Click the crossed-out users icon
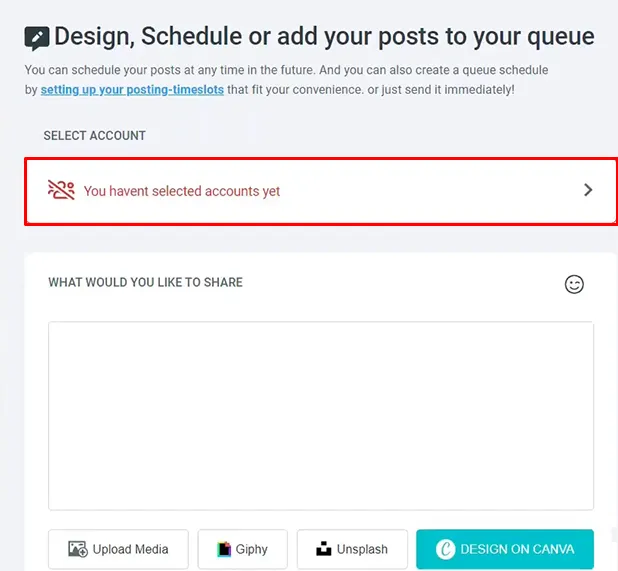Image resolution: width=618 pixels, height=571 pixels. pyautogui.click(x=61, y=190)
